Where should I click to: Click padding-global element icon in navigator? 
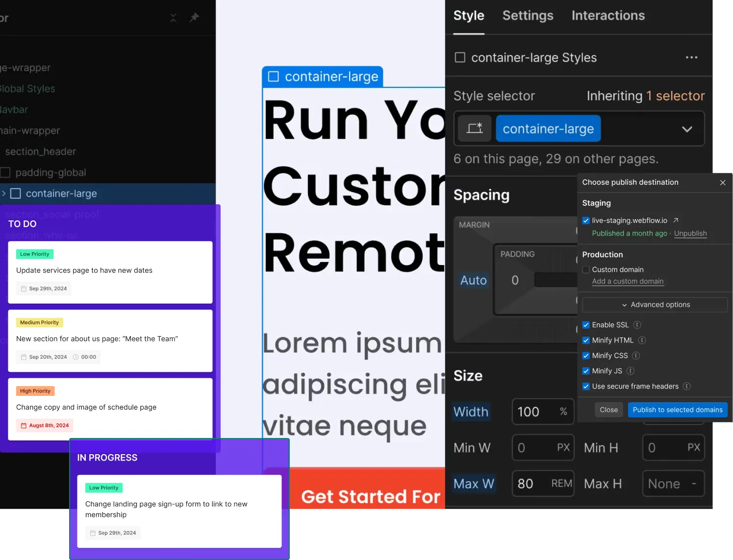click(5, 172)
